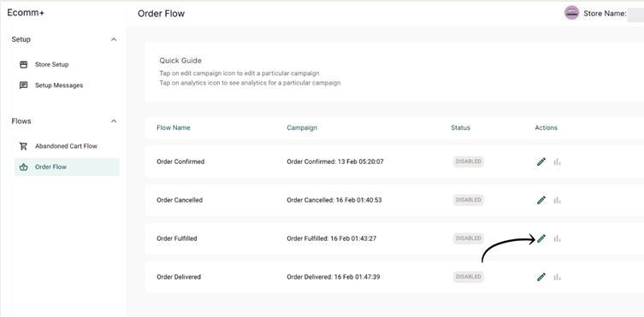Click the Ecomm+ logo text
Screen dimensions: 644x317
coord(26,13)
